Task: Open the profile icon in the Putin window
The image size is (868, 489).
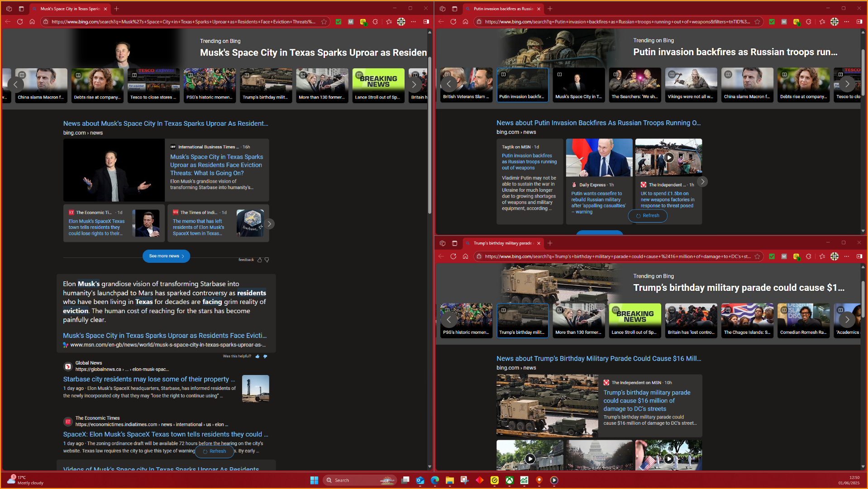Action: 835,22
